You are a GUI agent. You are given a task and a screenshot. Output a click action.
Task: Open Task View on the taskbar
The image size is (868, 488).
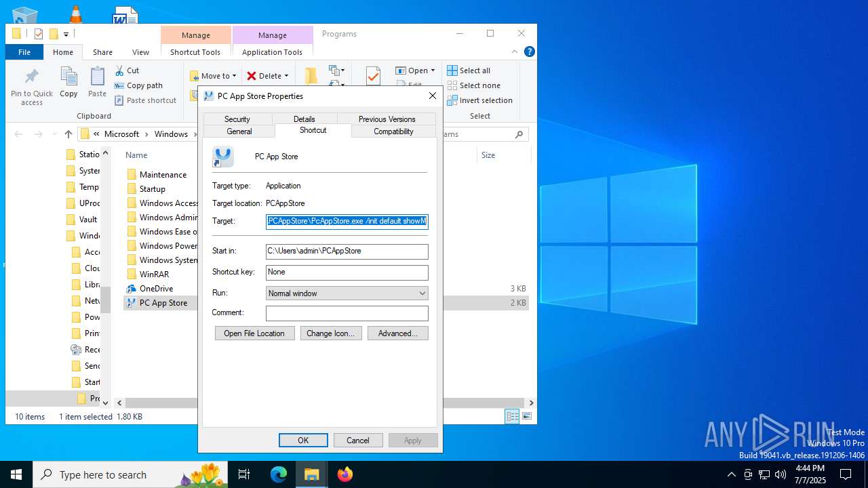(244, 474)
